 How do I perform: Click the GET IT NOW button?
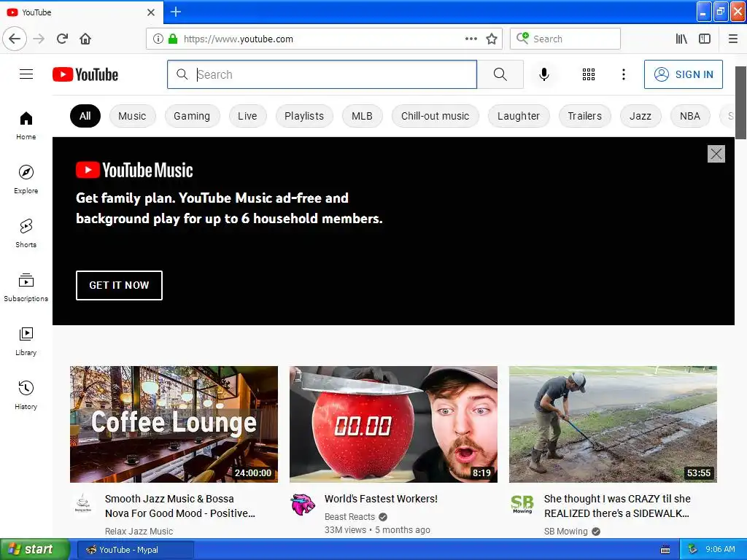tap(119, 285)
